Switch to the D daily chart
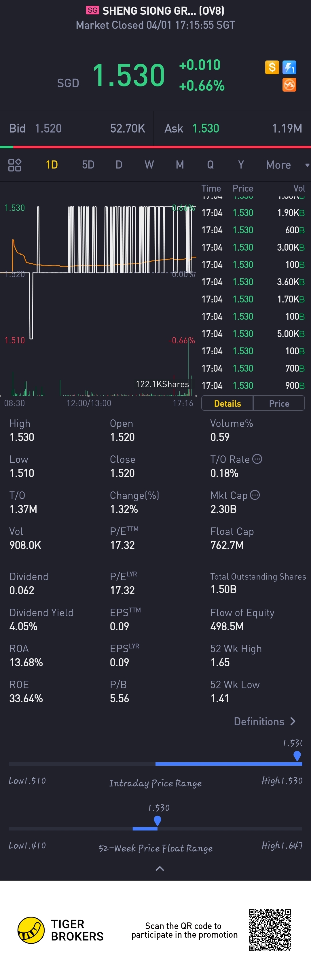This screenshot has width=311, height=980. coord(119,165)
